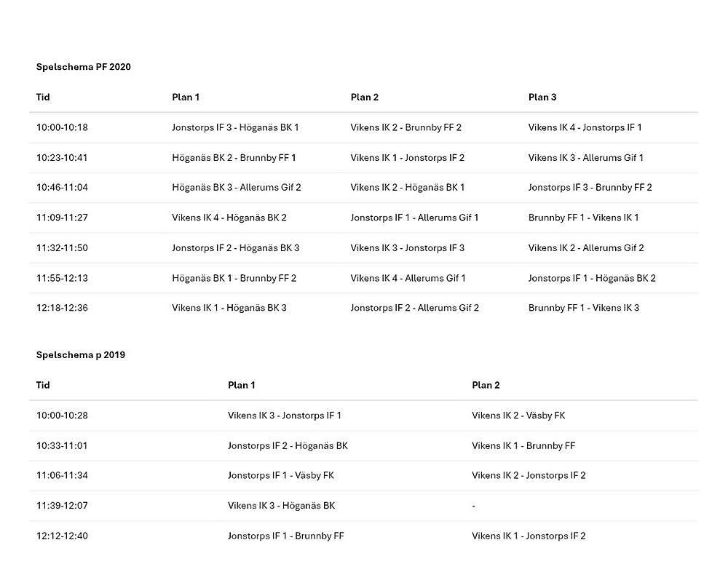728x564 pixels.
Task: Select match Brunnby FF 1 - Vikens IK 3
Action: point(583,308)
